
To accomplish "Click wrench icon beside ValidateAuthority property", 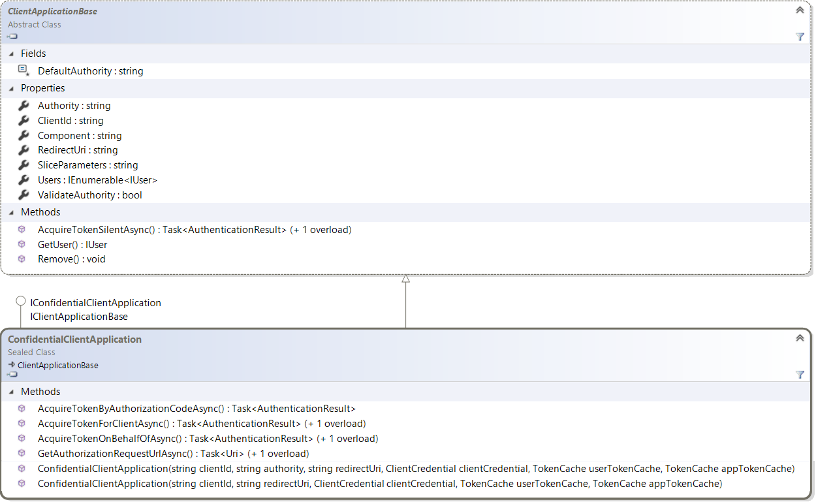I will (x=24, y=195).
